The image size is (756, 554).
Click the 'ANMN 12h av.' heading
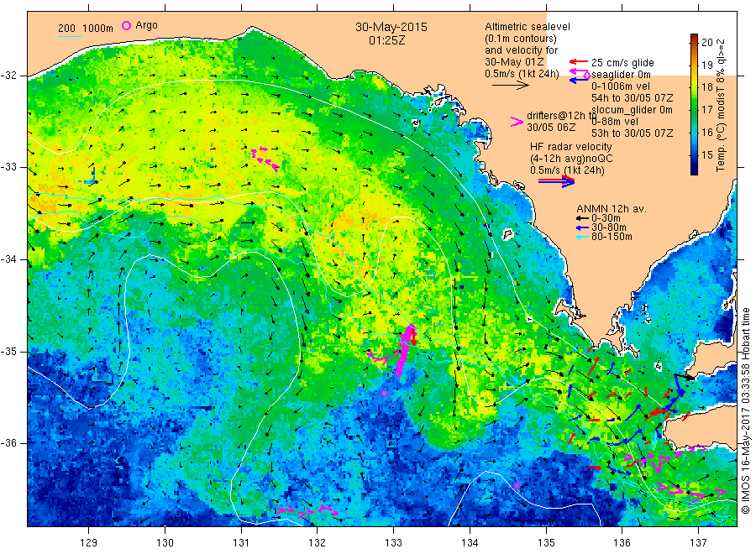pos(612,209)
